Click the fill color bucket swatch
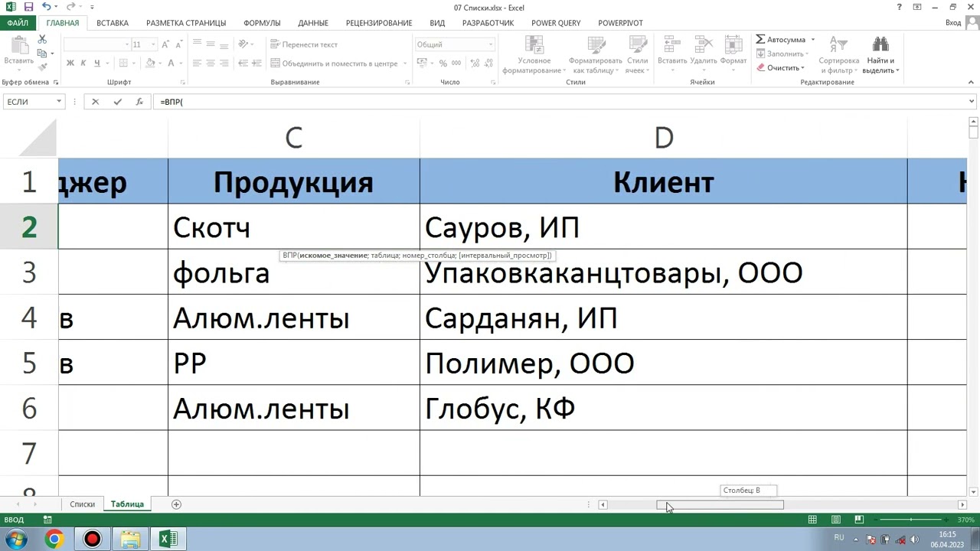The width and height of the screenshot is (980, 551). 149,64
